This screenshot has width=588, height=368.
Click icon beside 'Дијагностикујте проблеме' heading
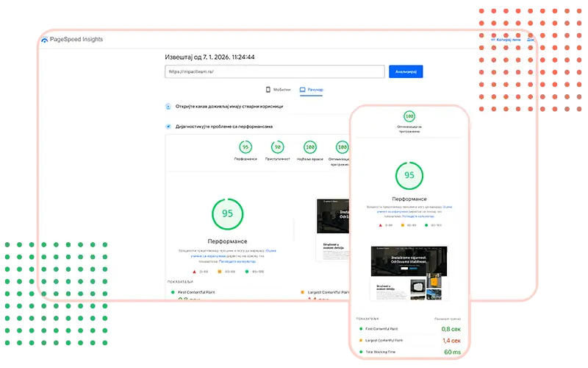(x=168, y=127)
